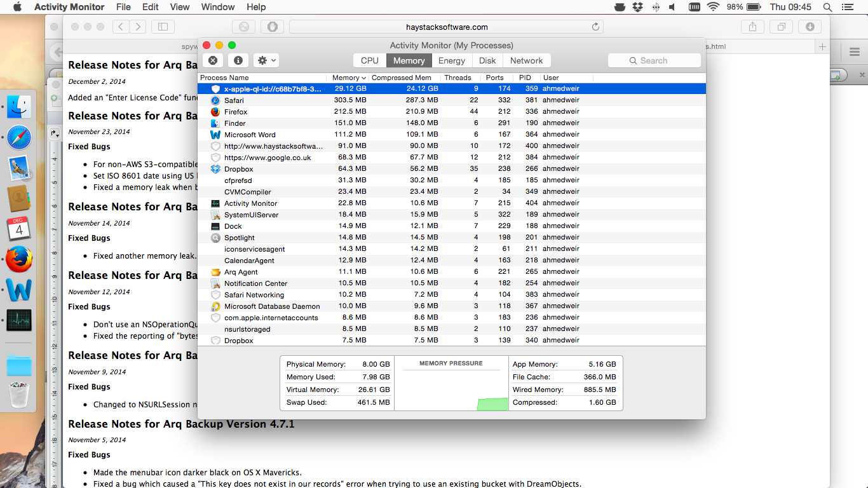Click the Force Quit process toolbar icon

click(213, 60)
